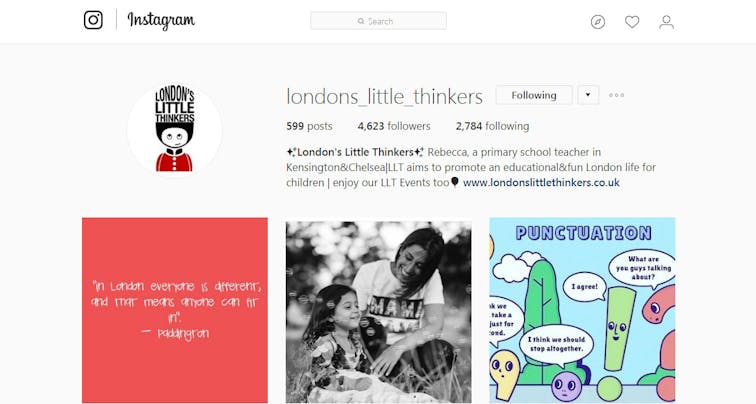Click the magnifier icon in the search box
Image resolution: width=756 pixels, height=404 pixels.
click(361, 21)
